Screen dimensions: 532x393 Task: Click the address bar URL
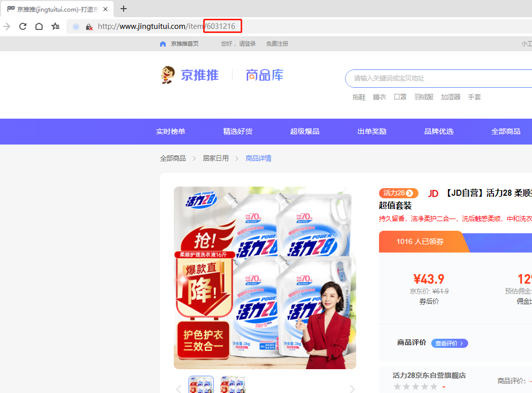pyautogui.click(x=166, y=26)
